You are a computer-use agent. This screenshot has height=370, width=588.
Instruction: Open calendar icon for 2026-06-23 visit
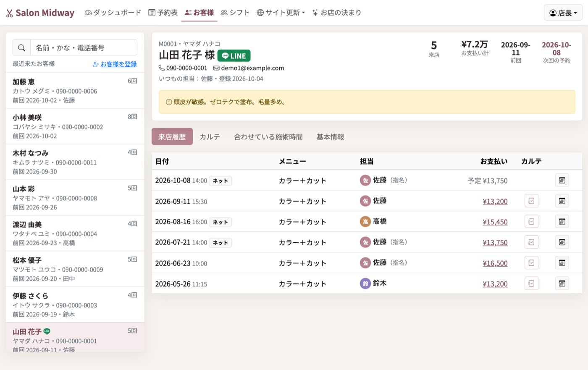coord(562,263)
